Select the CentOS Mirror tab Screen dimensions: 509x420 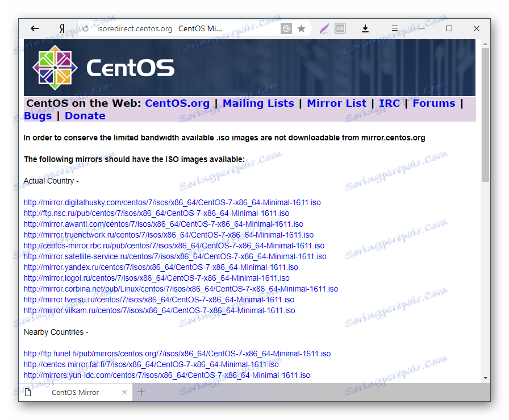(74, 392)
